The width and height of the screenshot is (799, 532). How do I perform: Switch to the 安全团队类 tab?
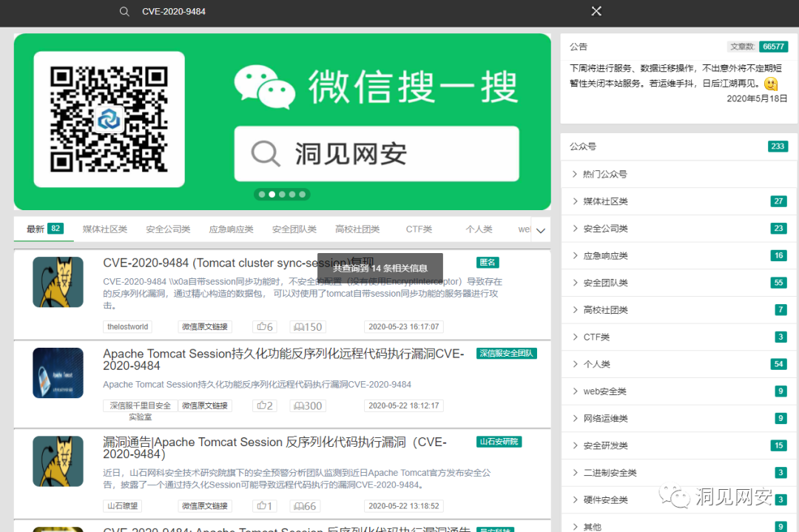pyautogui.click(x=294, y=229)
